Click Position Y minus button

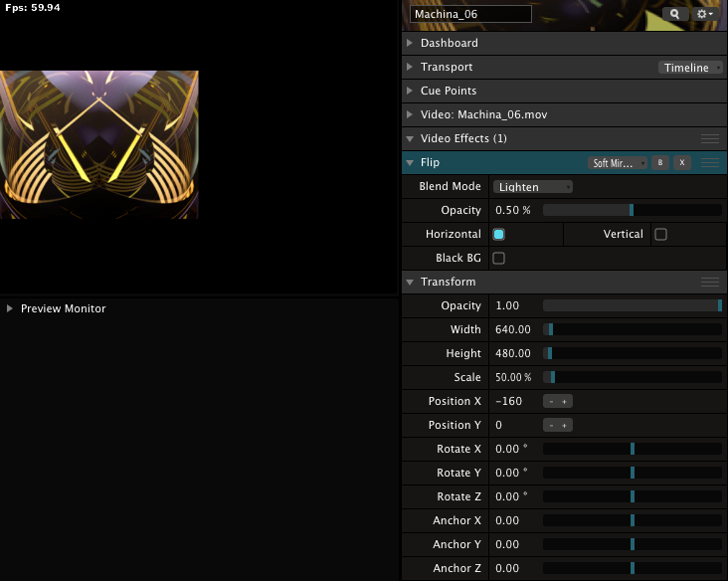(551, 425)
